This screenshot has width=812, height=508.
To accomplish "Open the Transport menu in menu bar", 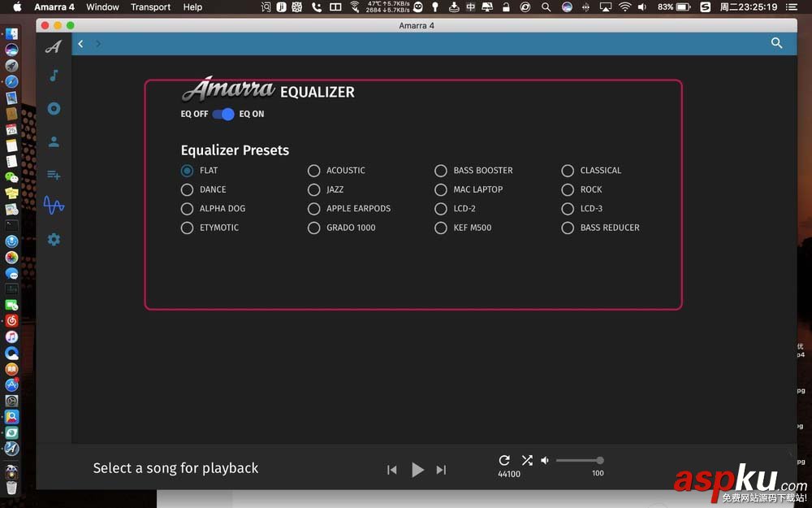I will coord(150,7).
